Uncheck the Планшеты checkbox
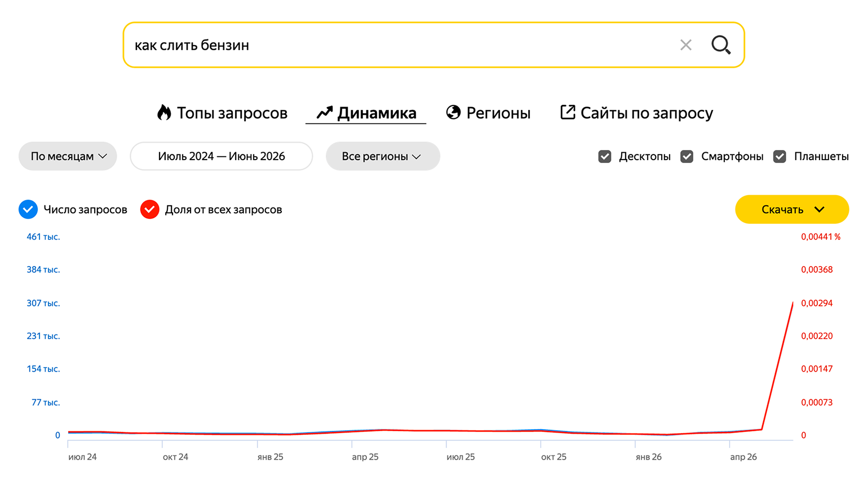The image size is (868, 494). coord(780,156)
